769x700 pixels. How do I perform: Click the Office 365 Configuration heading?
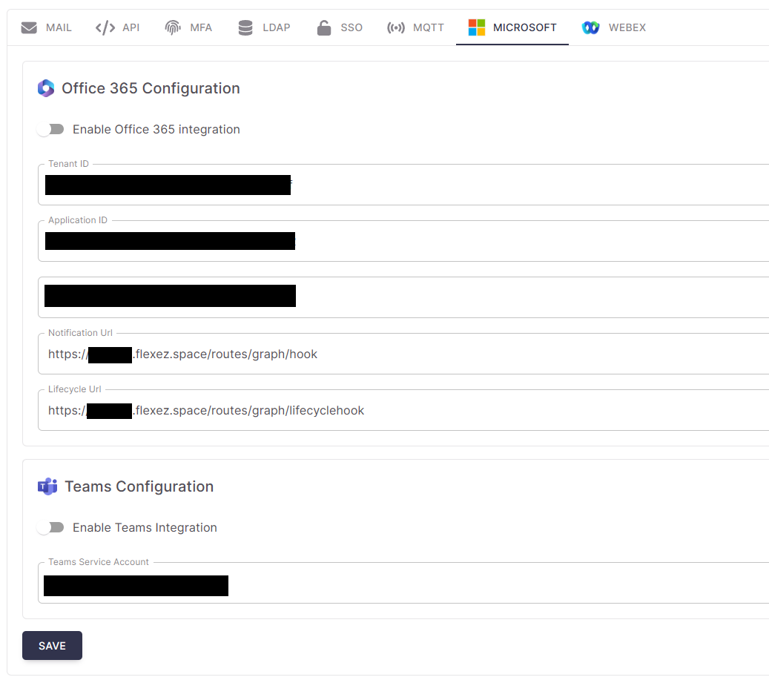pos(151,88)
